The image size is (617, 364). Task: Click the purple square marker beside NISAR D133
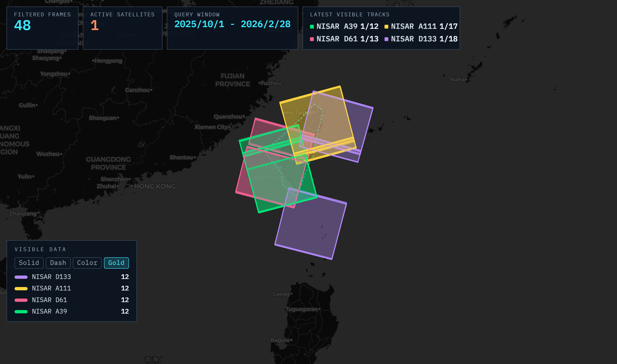386,39
